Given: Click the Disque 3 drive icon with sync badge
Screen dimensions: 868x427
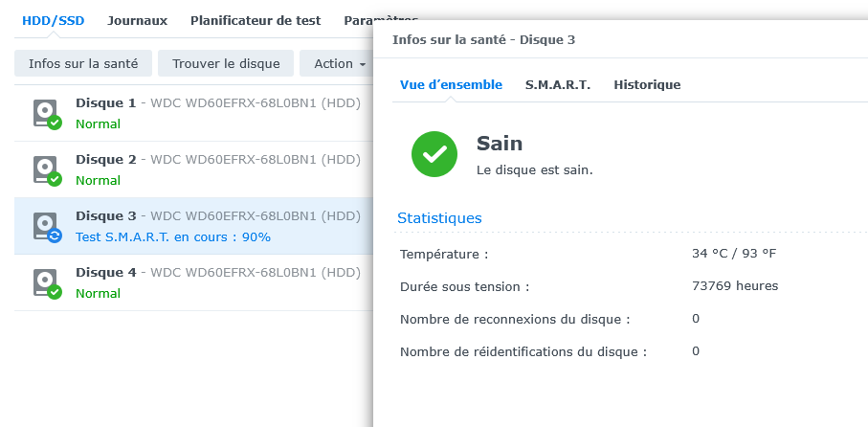Looking at the screenshot, I should (x=45, y=226).
